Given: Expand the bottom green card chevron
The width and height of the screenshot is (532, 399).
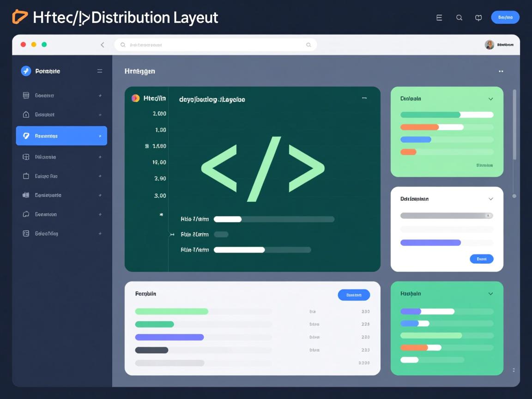Looking at the screenshot, I should 490,294.
